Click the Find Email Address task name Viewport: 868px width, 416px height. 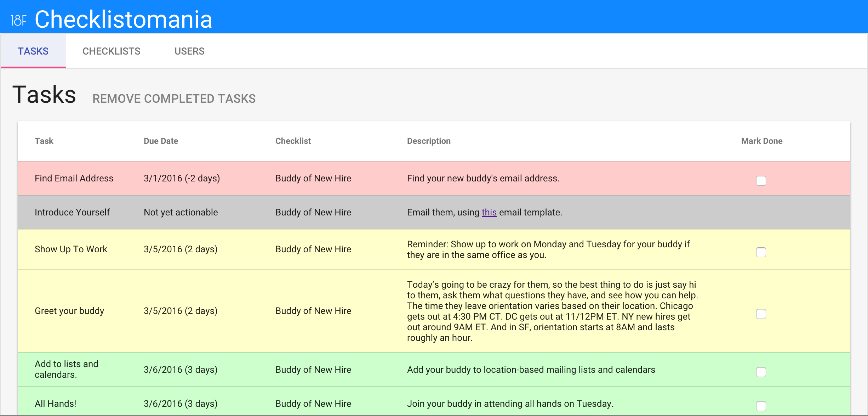pyautogui.click(x=74, y=178)
